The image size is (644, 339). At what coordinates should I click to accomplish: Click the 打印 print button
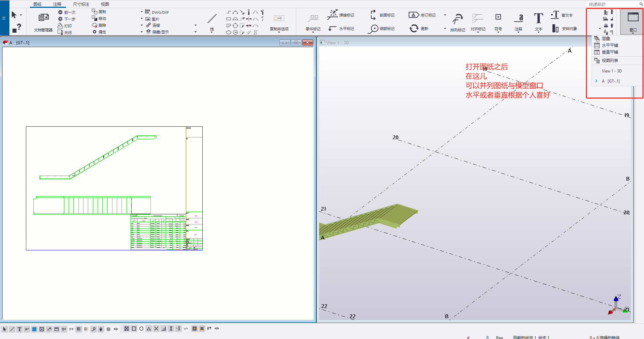click(x=65, y=26)
